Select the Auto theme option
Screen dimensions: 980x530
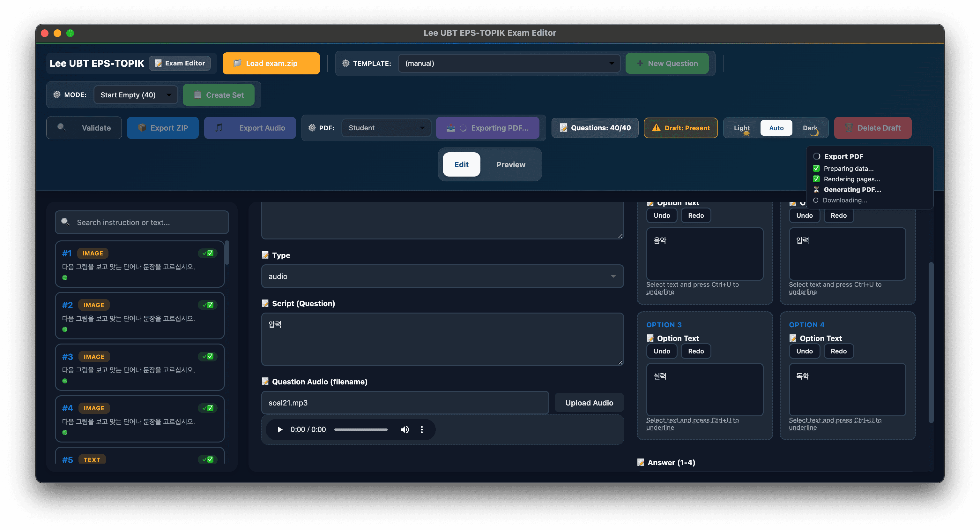point(776,128)
